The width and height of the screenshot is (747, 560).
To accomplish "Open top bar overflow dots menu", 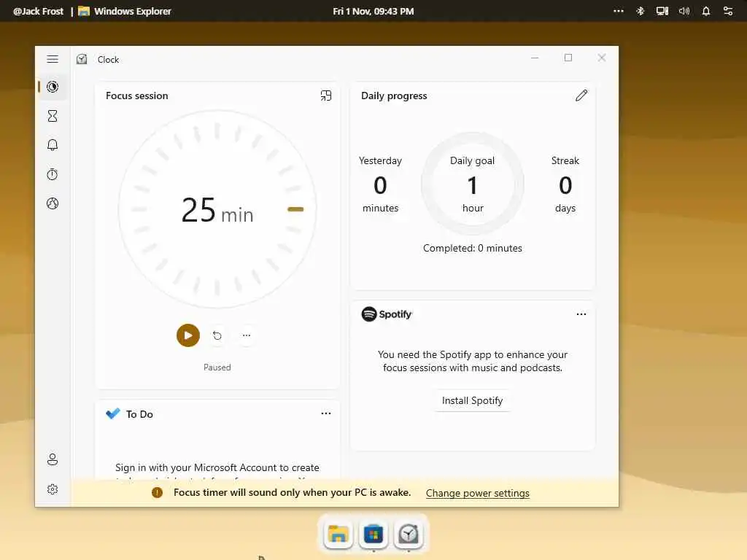I will (619, 11).
